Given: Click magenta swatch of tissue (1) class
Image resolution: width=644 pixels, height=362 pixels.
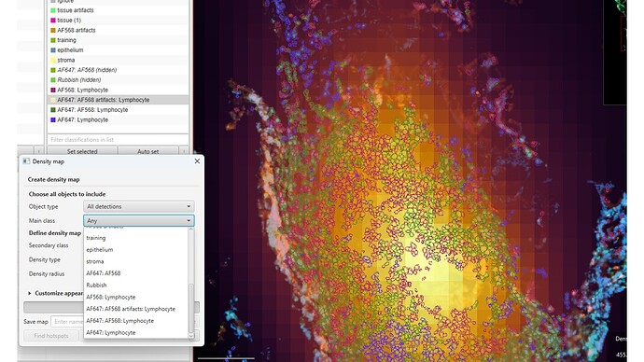Looking at the screenshot, I should (x=53, y=21).
